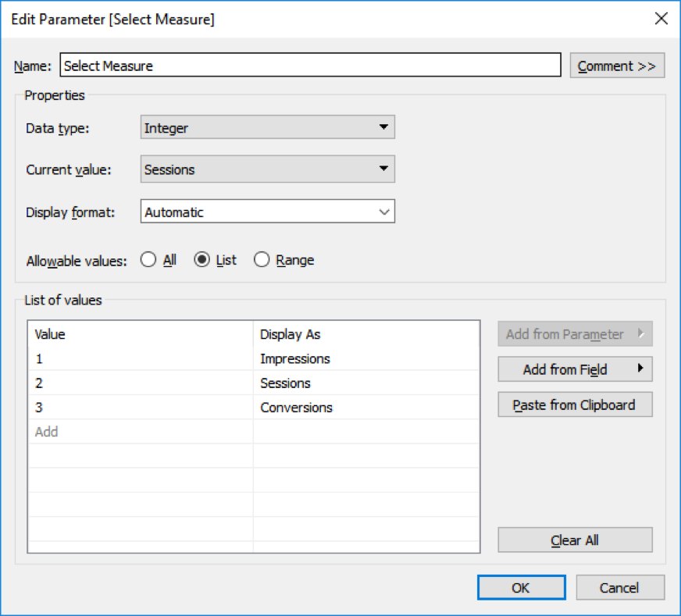Click the Clear All button
The height and width of the screenshot is (616, 681).
(x=575, y=539)
